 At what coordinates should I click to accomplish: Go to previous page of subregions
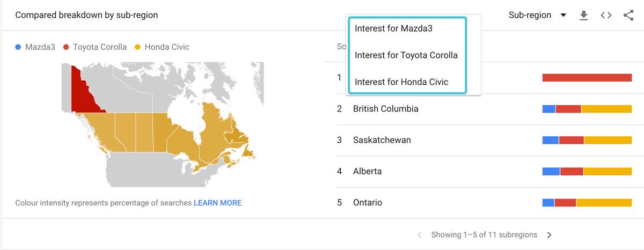420,235
